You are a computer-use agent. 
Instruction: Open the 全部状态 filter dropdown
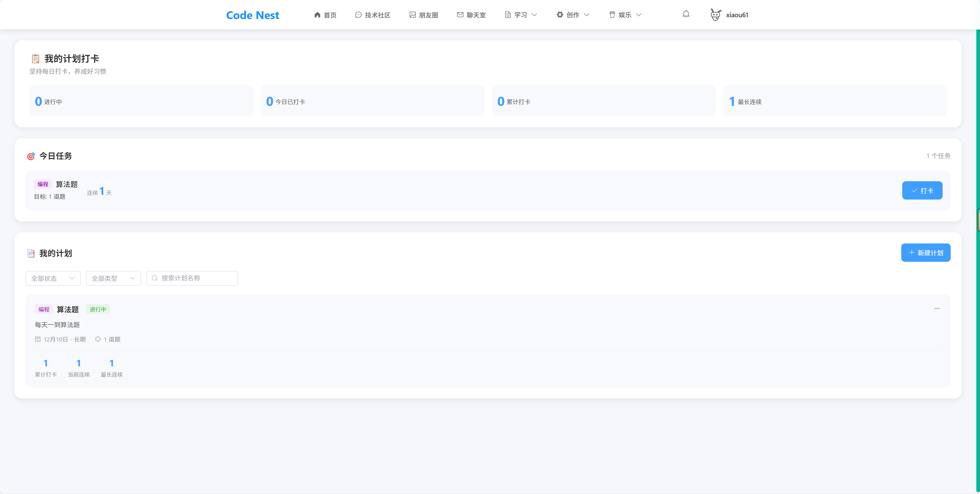point(53,278)
